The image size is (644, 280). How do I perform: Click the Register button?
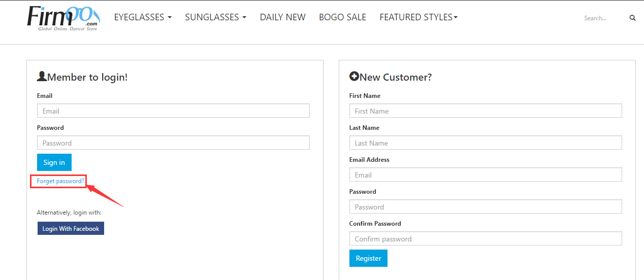368,258
